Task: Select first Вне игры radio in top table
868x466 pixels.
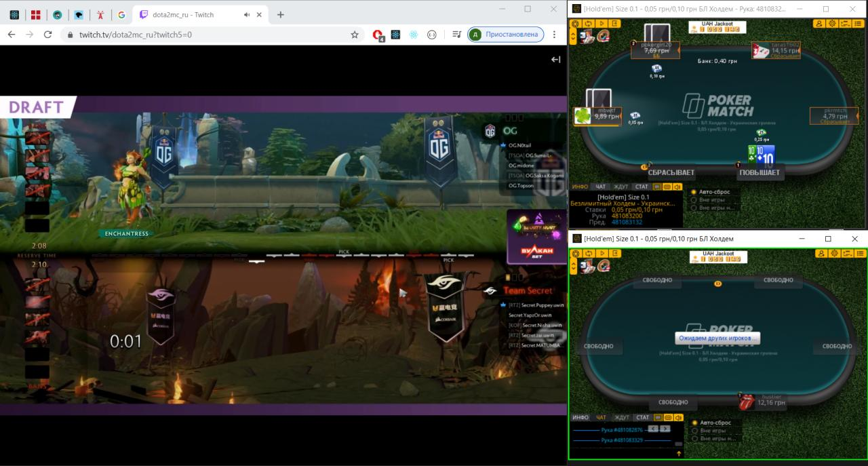Action: point(694,200)
